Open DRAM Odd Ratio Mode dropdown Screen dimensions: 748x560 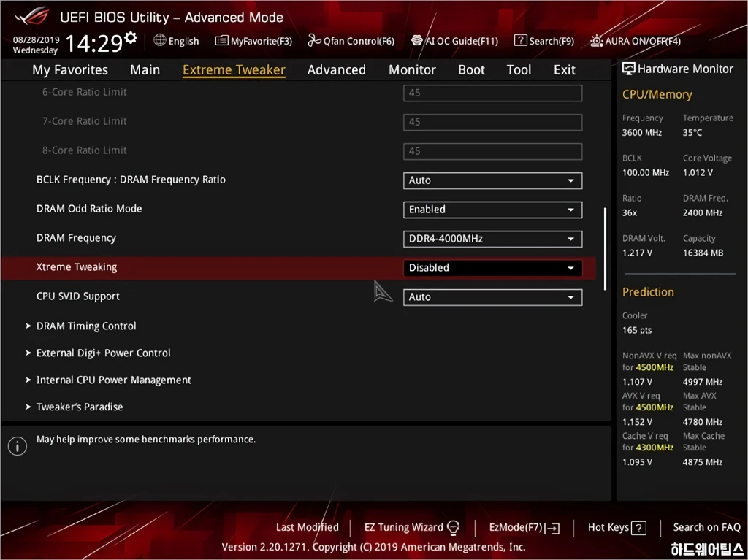click(493, 210)
